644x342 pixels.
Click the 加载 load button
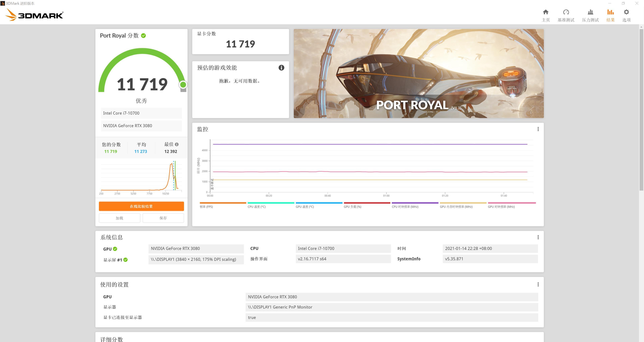point(119,218)
